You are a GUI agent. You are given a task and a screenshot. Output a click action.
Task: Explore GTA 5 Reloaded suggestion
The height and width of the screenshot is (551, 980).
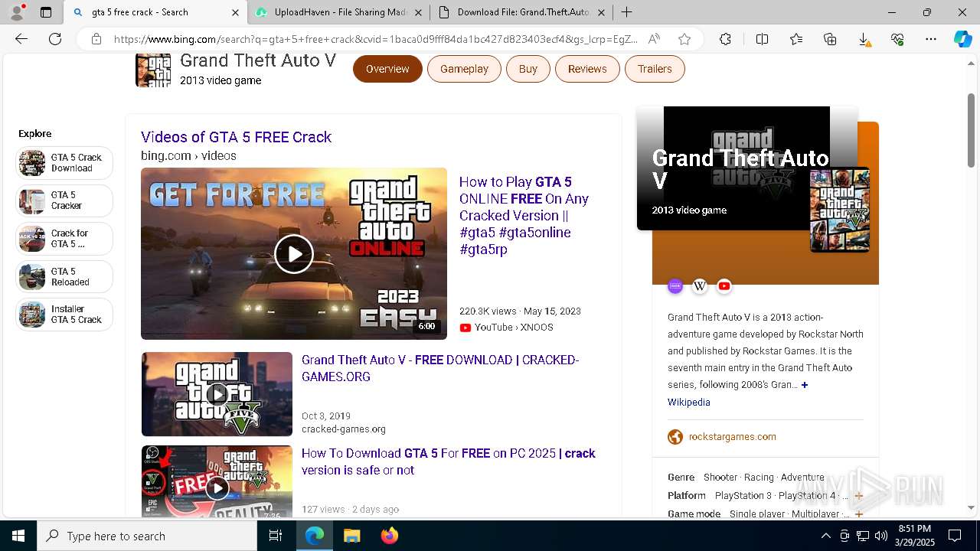64,277
